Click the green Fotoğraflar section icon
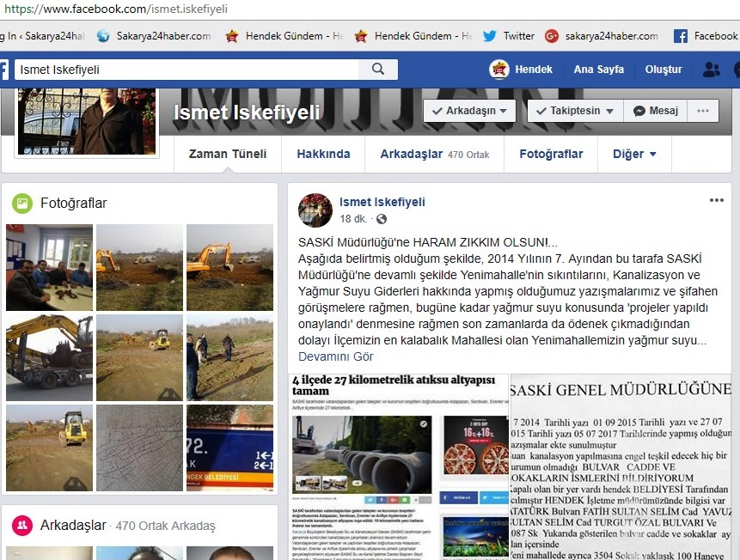 pyautogui.click(x=22, y=204)
